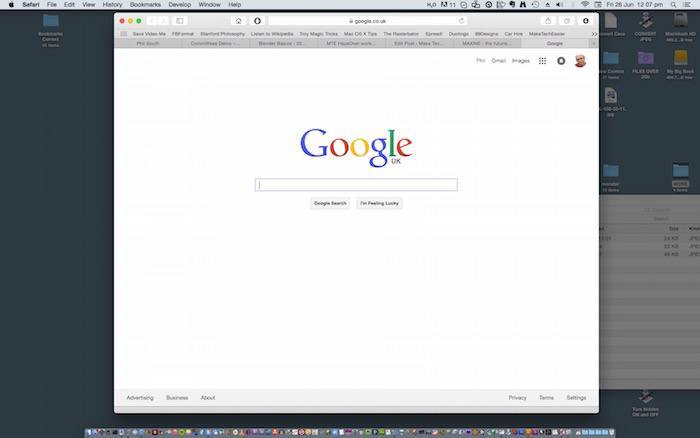Open the Save Video Me bookmark

149,34
